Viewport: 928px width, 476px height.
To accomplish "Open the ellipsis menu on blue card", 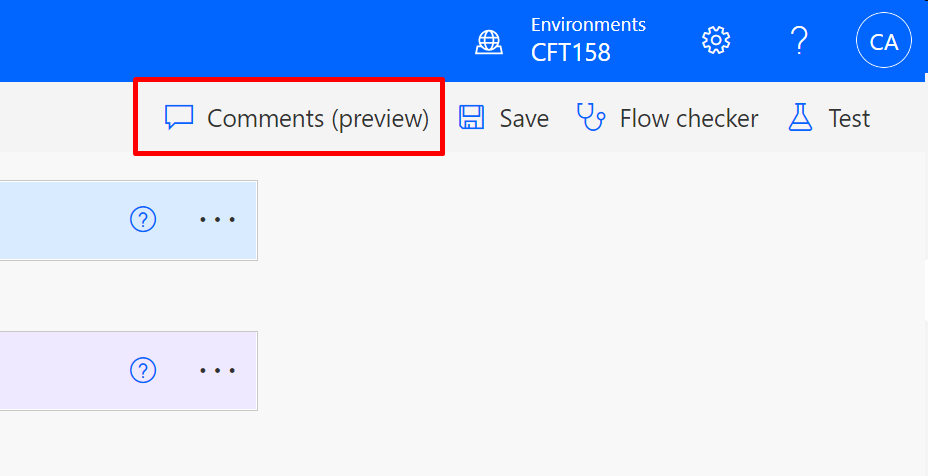I will [x=217, y=220].
